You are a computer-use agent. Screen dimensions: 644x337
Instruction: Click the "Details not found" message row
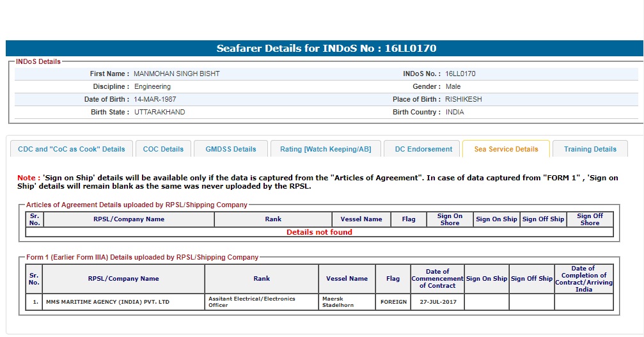click(x=319, y=232)
